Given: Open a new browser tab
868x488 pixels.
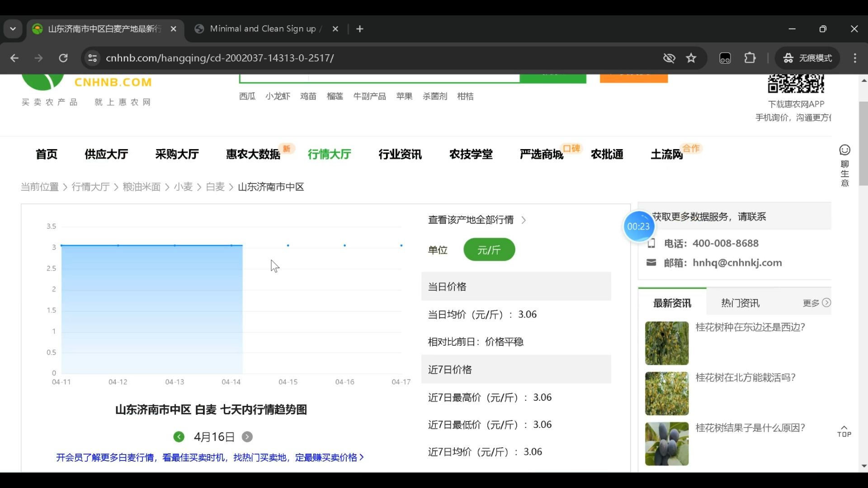Looking at the screenshot, I should click(x=360, y=29).
